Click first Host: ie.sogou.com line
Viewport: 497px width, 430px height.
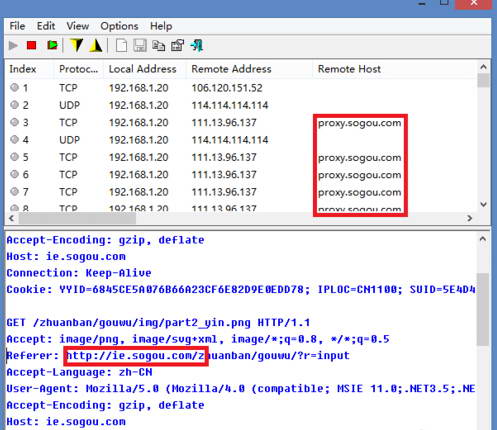pos(66,257)
